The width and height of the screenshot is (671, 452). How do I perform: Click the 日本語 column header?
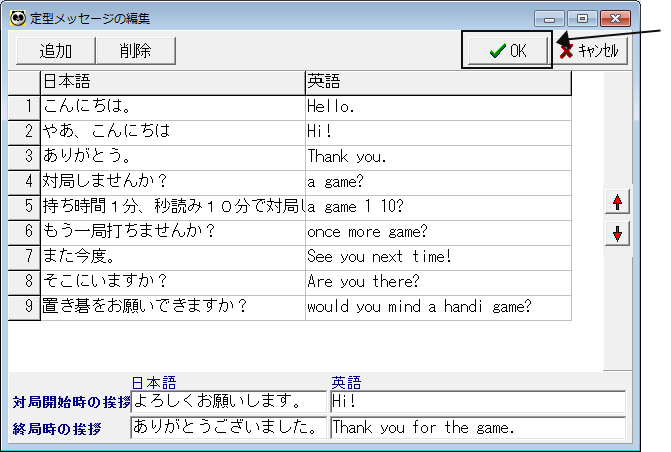tap(172, 81)
